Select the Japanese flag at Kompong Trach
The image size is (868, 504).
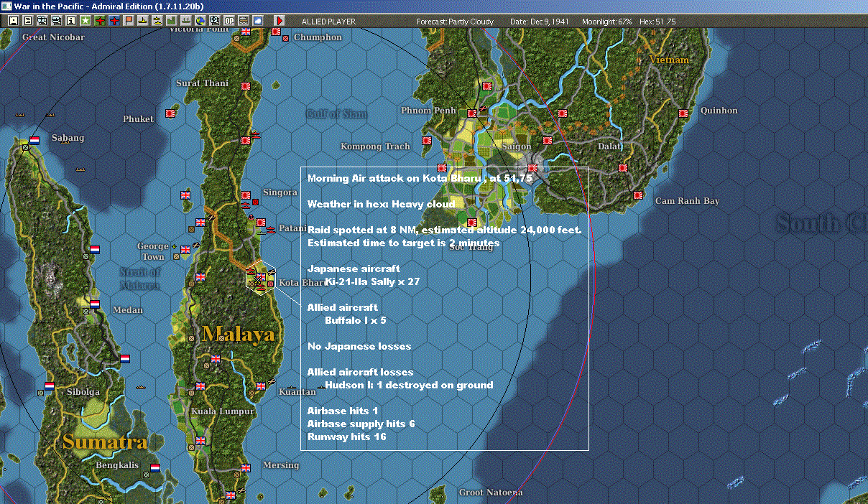(428, 140)
